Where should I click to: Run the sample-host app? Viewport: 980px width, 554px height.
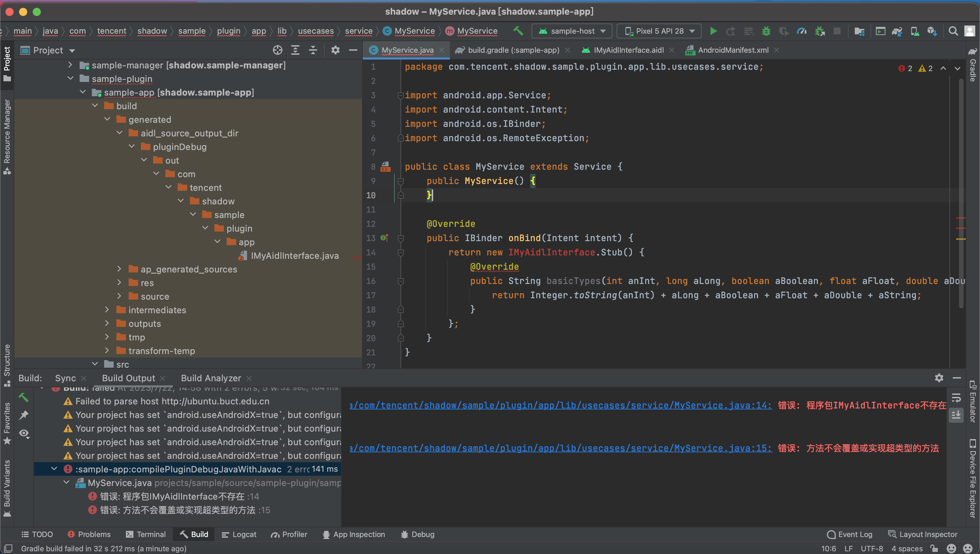point(713,31)
